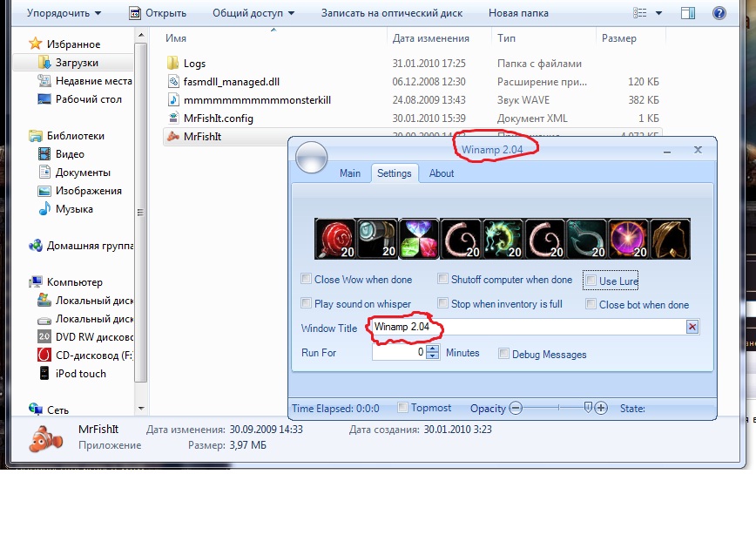The width and height of the screenshot is (756, 535).
Task: Click the round orb application button
Action: tap(311, 158)
